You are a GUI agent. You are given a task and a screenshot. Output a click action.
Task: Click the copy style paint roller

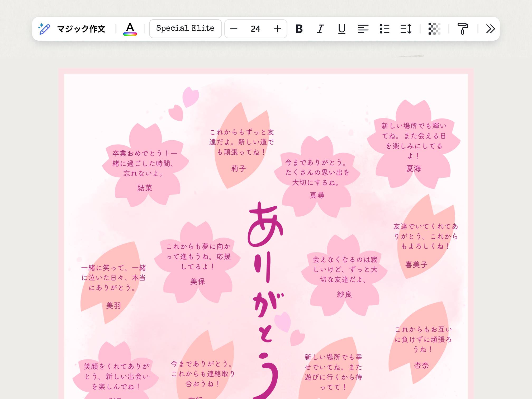coord(463,29)
